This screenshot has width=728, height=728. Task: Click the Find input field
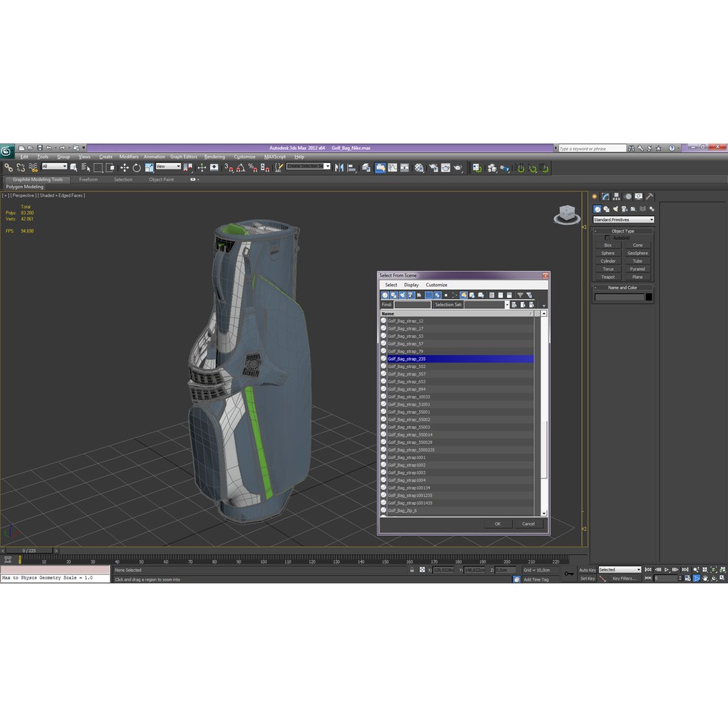pyautogui.click(x=413, y=305)
